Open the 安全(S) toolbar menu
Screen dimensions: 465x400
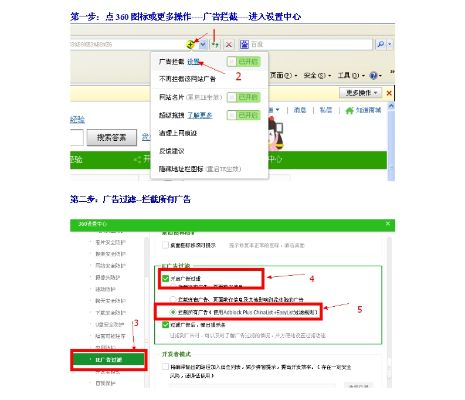(317, 76)
